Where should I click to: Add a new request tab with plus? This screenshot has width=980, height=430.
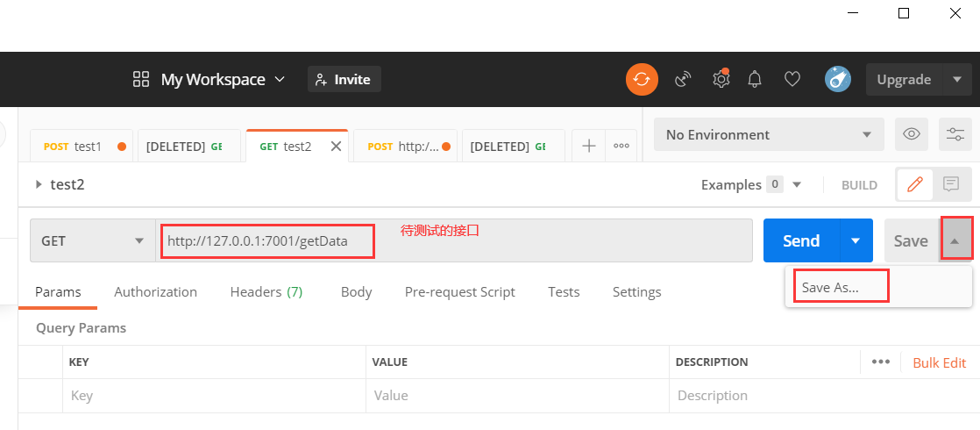click(589, 146)
